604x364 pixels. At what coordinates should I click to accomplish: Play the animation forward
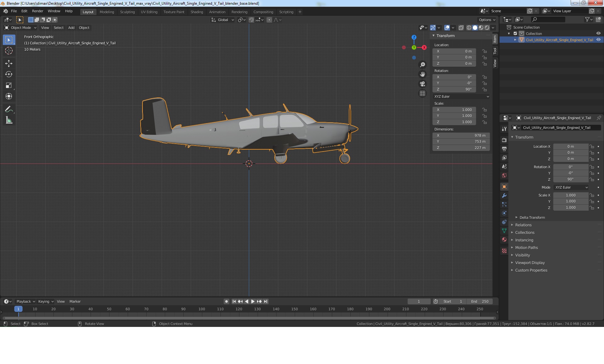253,301
